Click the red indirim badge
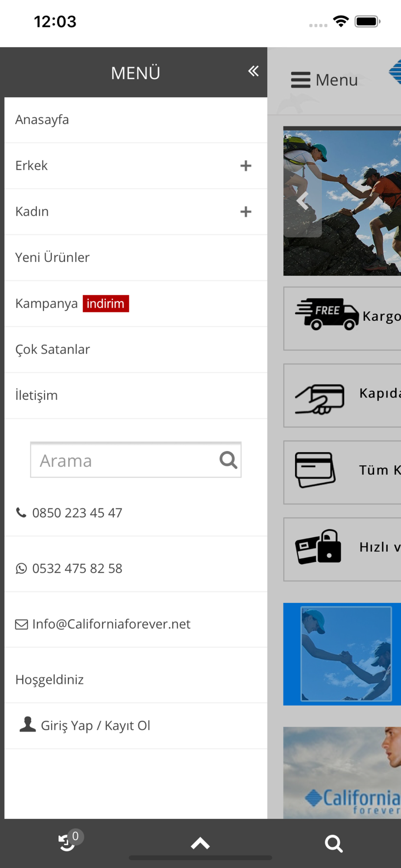This screenshot has width=401, height=868. [106, 303]
